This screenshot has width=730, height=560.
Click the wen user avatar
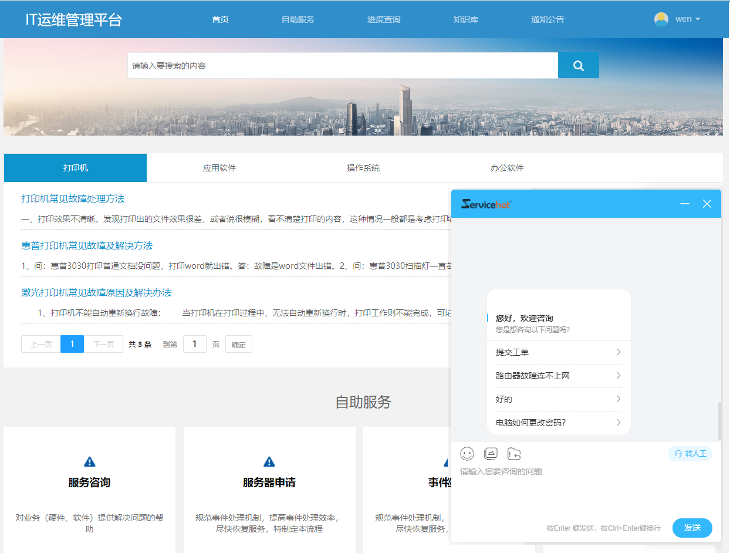pos(661,19)
